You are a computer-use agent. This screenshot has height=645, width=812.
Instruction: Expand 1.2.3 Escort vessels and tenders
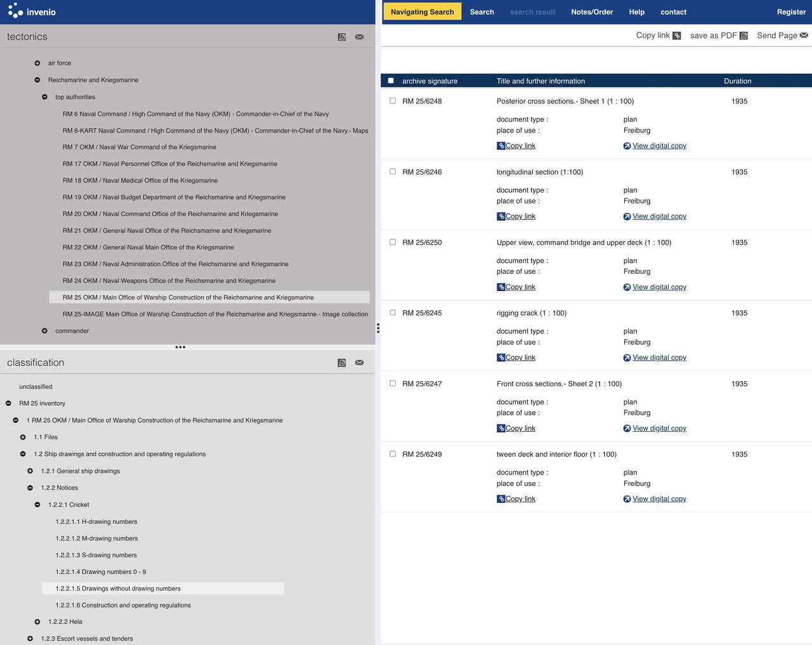click(30, 639)
